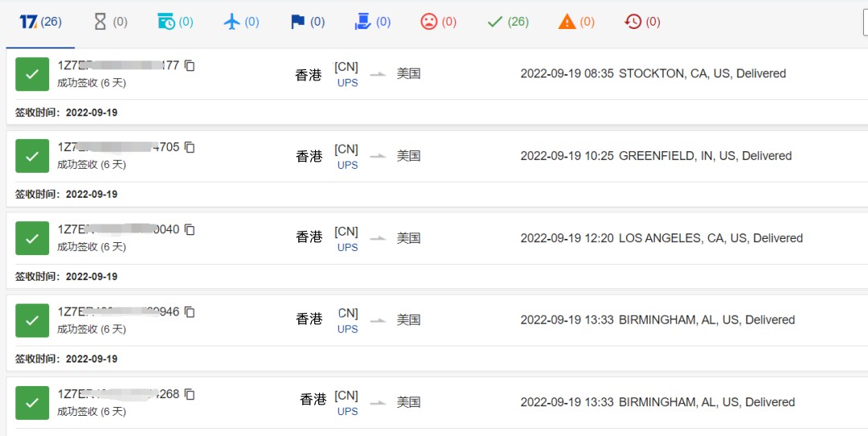Click the green check box on Los Angeles shipment
This screenshot has height=436, width=868.
click(32, 238)
